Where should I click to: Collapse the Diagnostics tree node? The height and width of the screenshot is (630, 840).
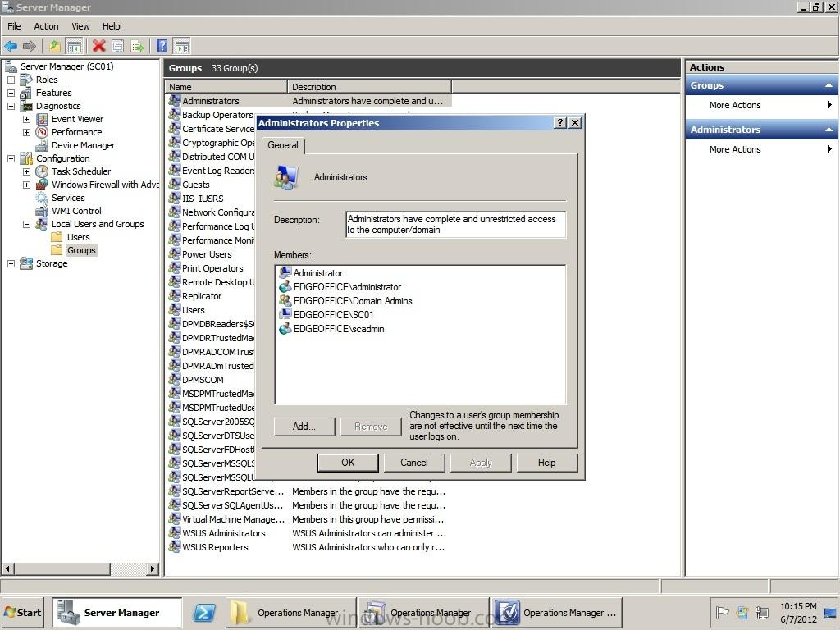(x=11, y=106)
